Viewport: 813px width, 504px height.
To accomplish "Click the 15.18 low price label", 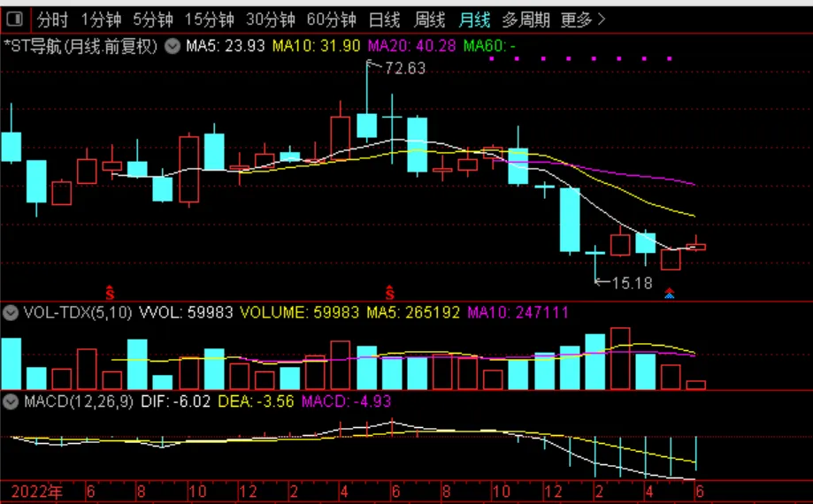I will click(632, 283).
